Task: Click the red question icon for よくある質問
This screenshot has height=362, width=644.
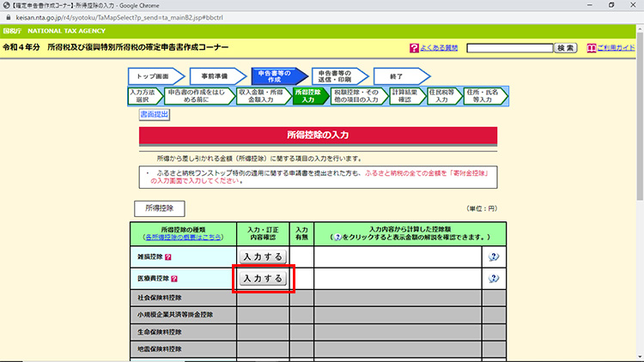Action: (414, 48)
